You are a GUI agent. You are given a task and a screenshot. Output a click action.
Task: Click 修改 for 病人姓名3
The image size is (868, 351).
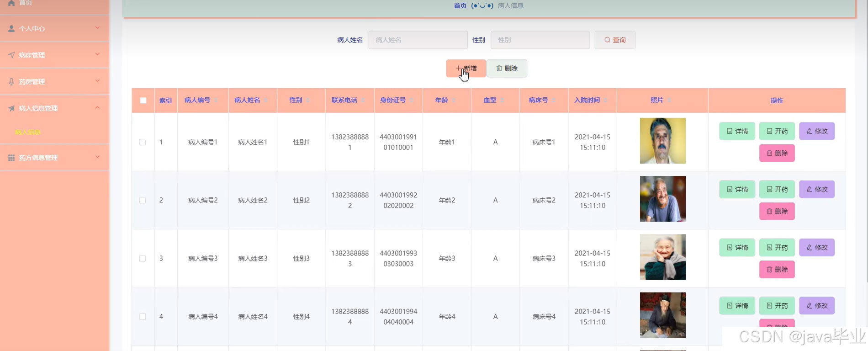[817, 247]
